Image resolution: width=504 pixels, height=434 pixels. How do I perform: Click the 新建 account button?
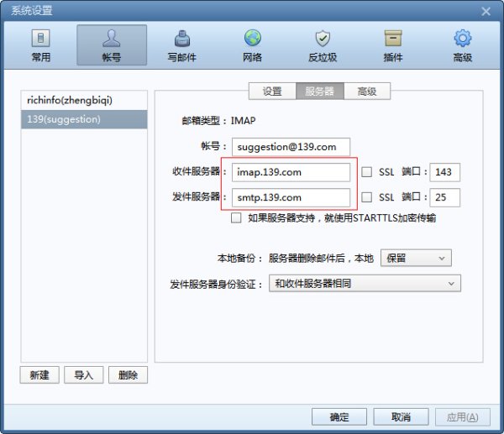[39, 374]
